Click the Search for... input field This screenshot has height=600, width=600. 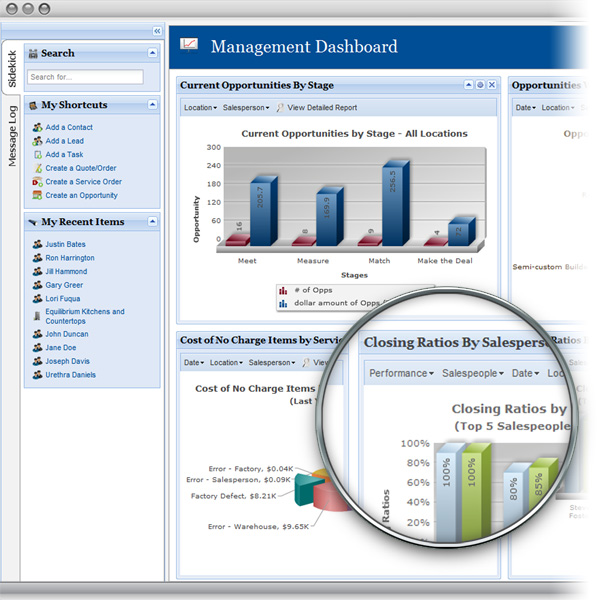point(85,77)
